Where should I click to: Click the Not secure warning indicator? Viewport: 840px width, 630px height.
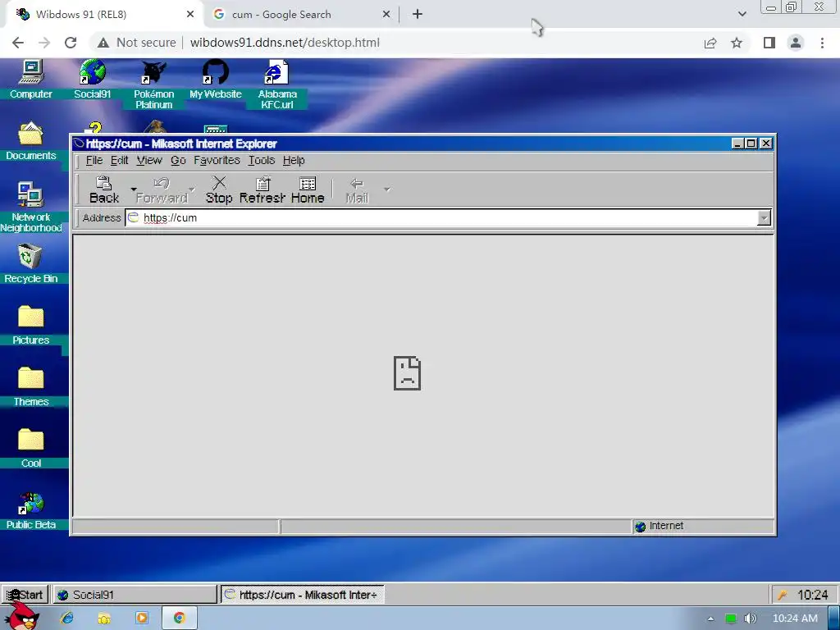[x=137, y=43]
